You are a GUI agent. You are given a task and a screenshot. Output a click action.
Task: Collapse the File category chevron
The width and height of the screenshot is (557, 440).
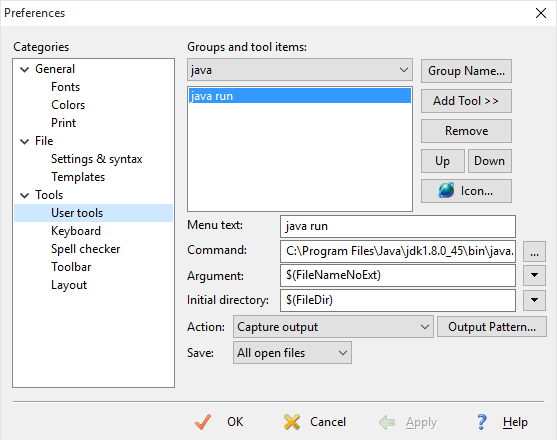click(25, 142)
